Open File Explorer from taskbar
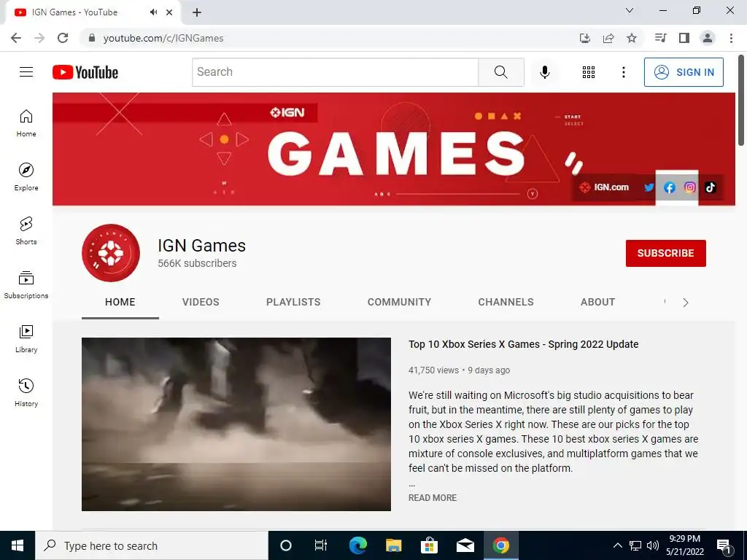Image resolution: width=747 pixels, height=560 pixels. [393, 545]
